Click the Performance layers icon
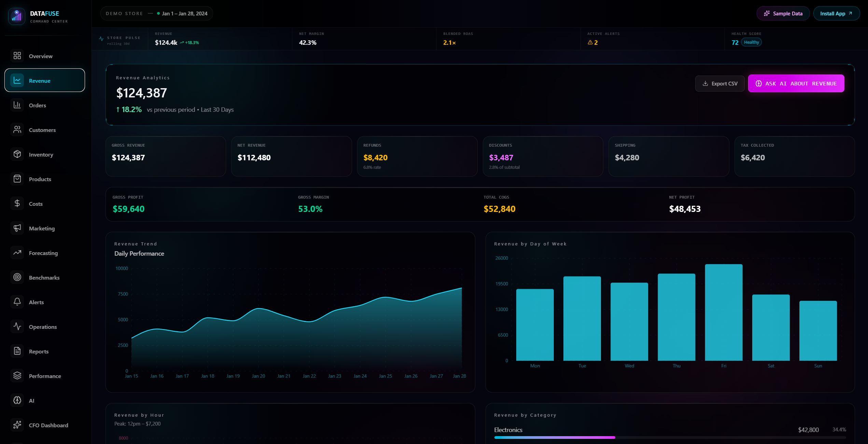The image size is (868, 444). pyautogui.click(x=17, y=376)
